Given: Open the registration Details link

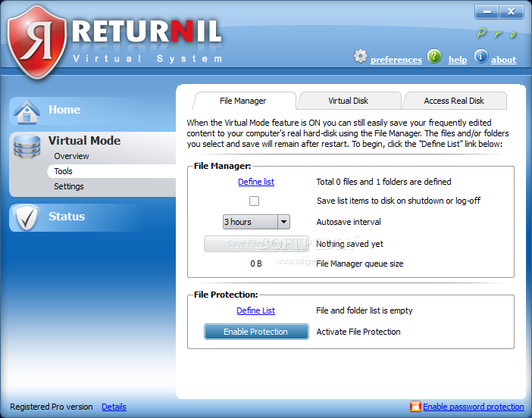Looking at the screenshot, I should click(114, 407).
